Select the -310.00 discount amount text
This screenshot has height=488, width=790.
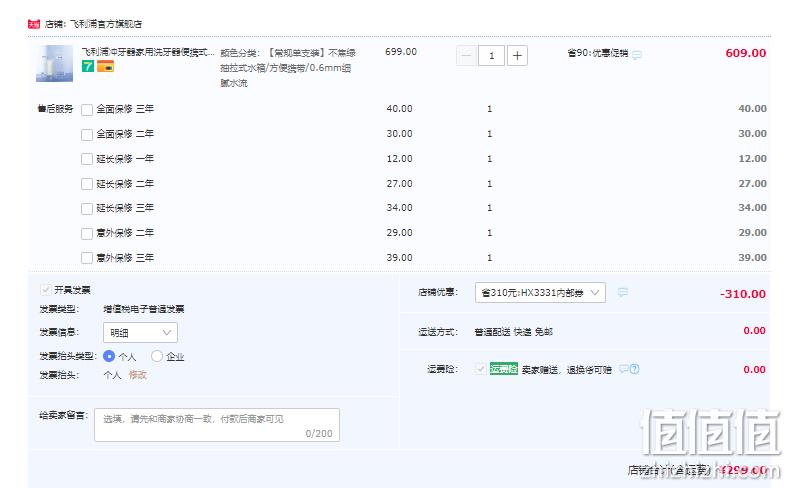pyautogui.click(x=743, y=294)
